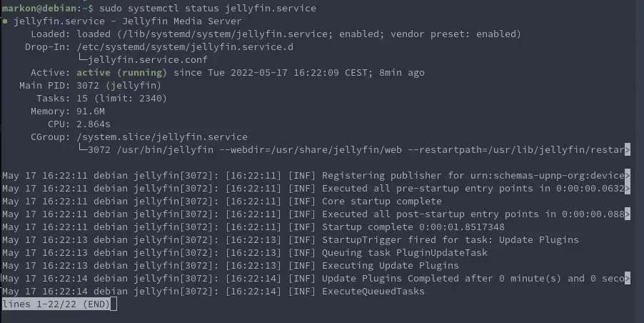
Task: Click the typed command 'sudo systemctl status jellyfin.service'
Action: coord(208,9)
